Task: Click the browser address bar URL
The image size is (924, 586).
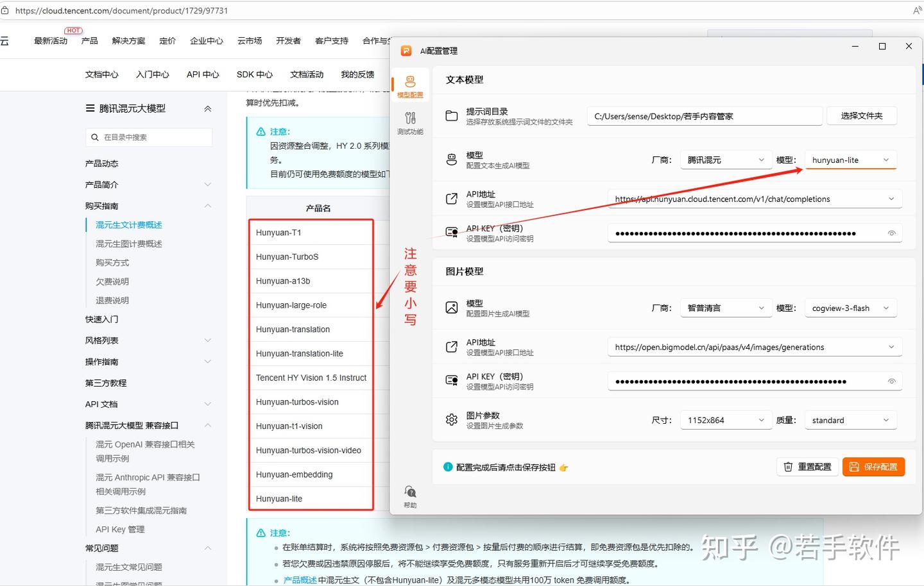Action: tap(121, 11)
